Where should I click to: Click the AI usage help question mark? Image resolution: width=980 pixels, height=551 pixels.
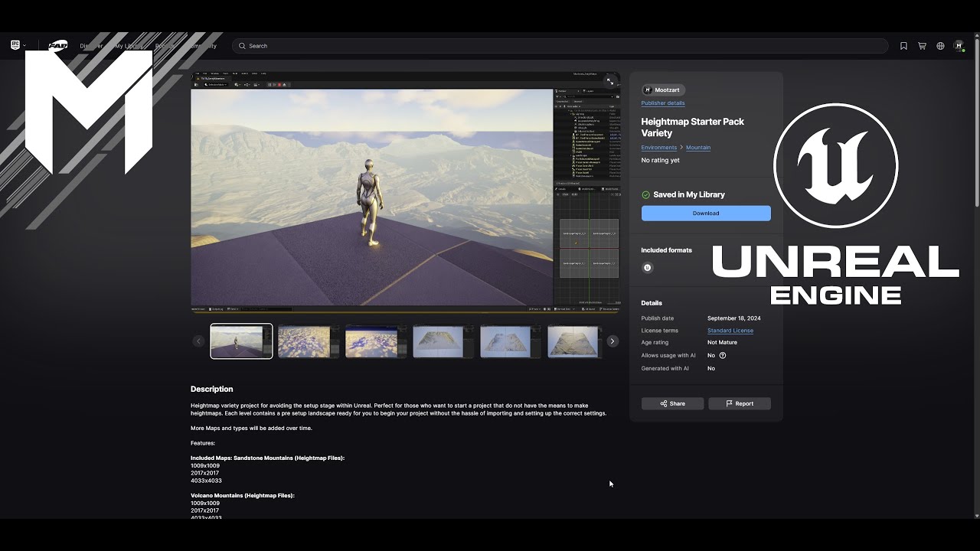pyautogui.click(x=723, y=355)
